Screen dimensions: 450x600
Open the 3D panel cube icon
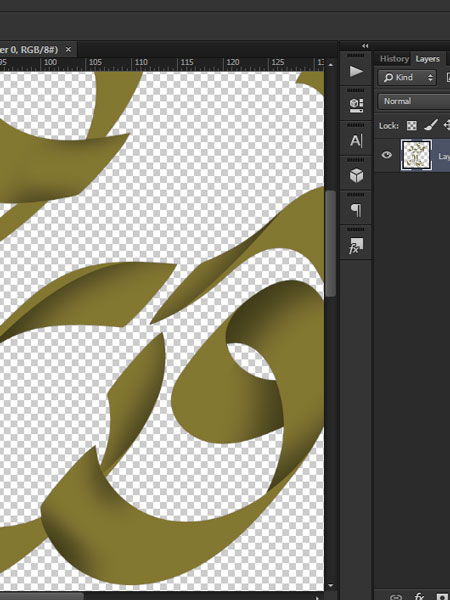click(356, 176)
